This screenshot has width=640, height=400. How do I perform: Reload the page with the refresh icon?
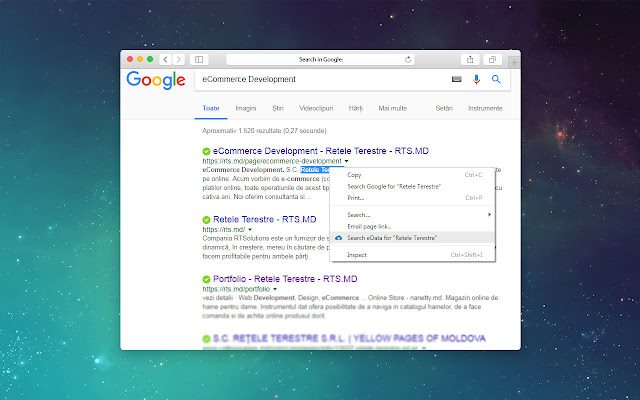(408, 60)
